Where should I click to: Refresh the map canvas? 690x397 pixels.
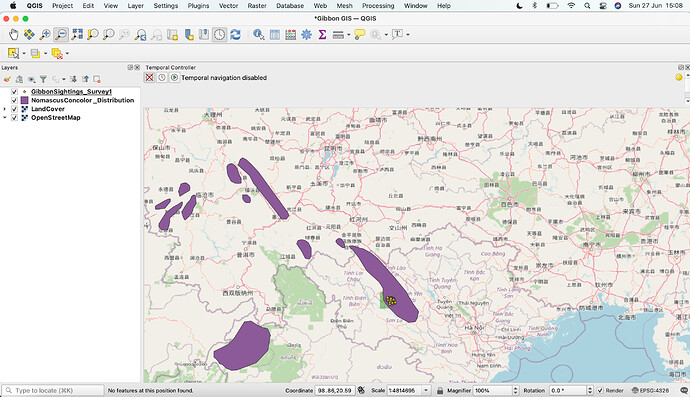235,34
